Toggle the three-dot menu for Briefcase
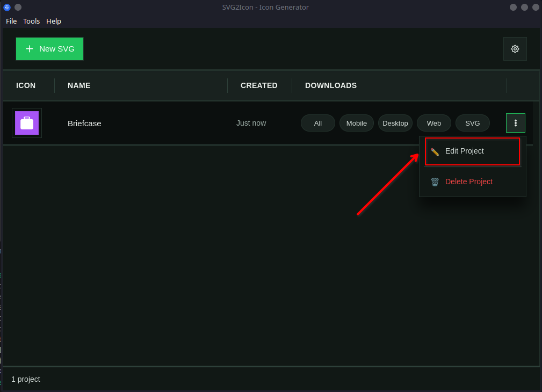 click(515, 123)
